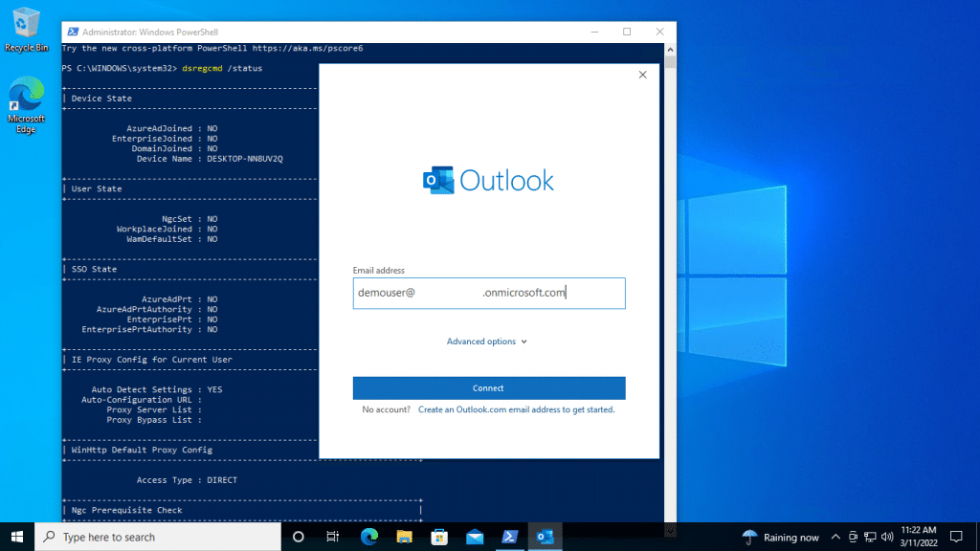Switch to PowerShell taskbar icon
Screen dimensions: 980x551
(x=509, y=537)
